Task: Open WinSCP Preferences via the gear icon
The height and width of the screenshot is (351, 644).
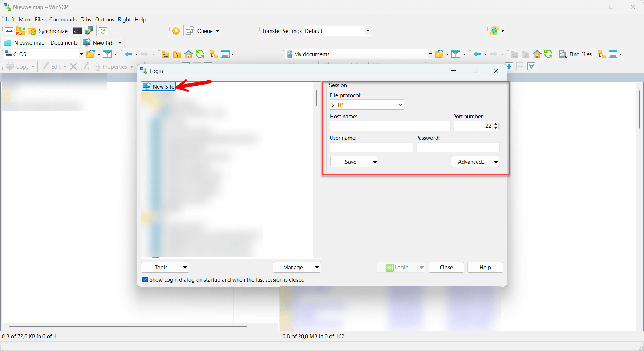Action: pyautogui.click(x=176, y=31)
